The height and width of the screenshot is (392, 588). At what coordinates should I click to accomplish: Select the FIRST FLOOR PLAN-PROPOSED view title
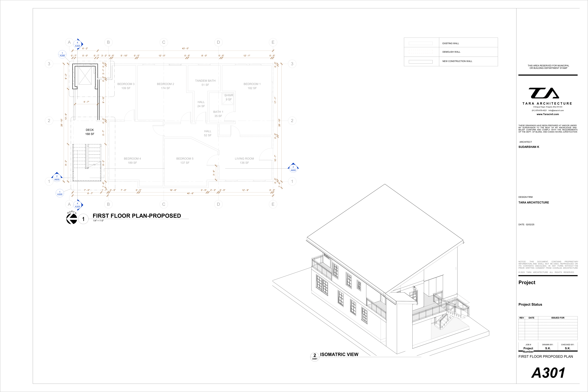coord(137,216)
